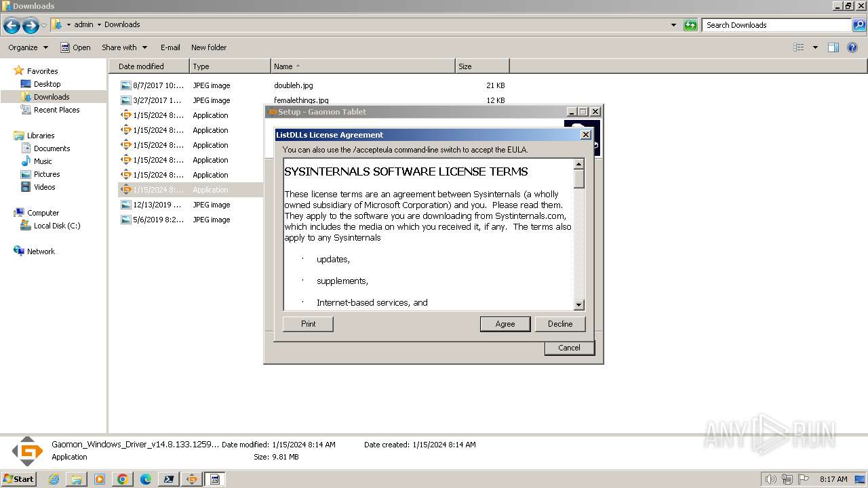Click E-mail in the toolbar

[170, 47]
